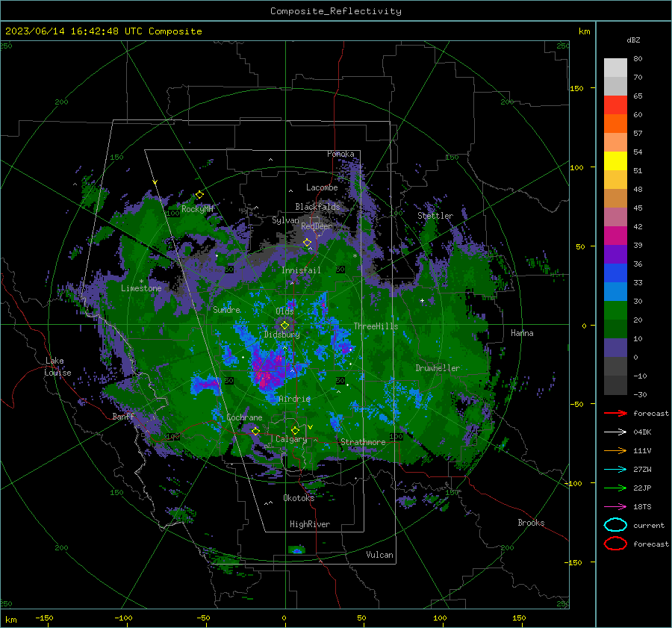Click the Vulcan city label
Image resolution: width=672 pixels, height=628 pixels.
[379, 555]
